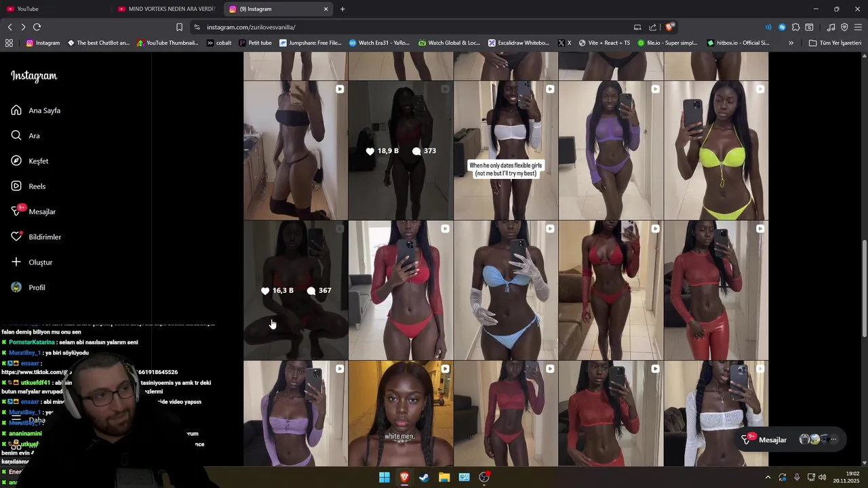Open Vite + React + TS bookmark
Image resolution: width=868 pixels, height=488 pixels.
tap(604, 43)
